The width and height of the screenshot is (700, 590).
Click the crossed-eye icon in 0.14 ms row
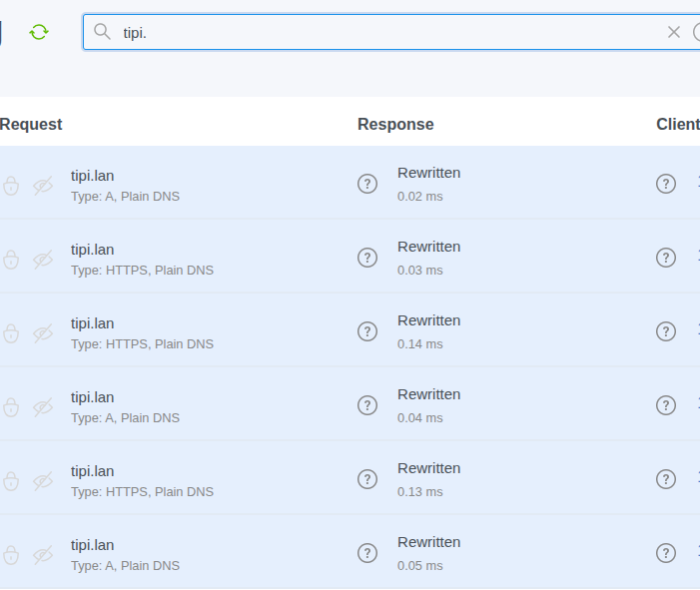point(42,333)
